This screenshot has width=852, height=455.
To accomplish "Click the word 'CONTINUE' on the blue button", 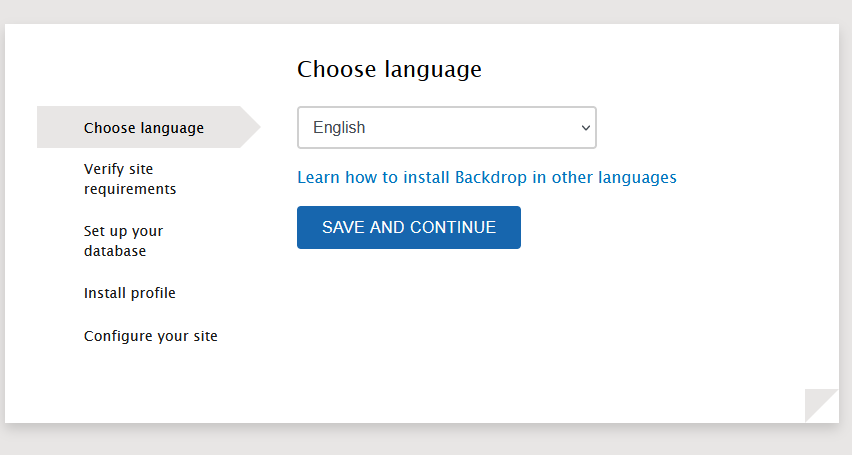I will 449,228.
